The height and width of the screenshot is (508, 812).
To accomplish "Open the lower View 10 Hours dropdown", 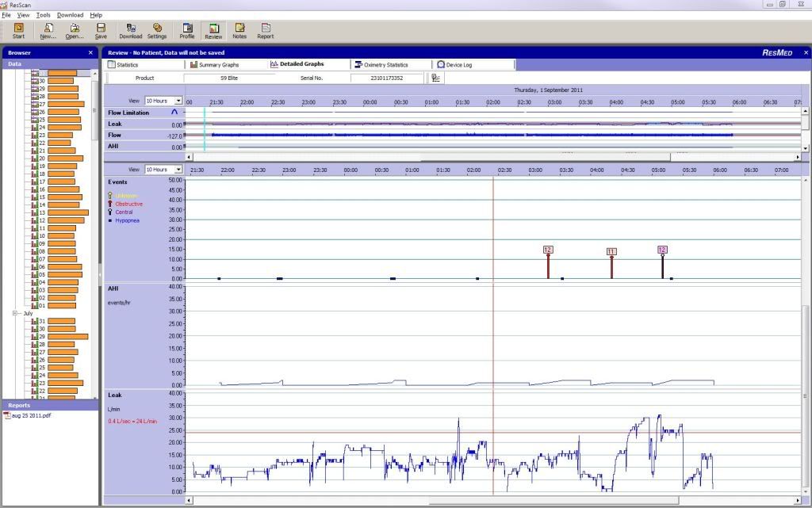I will [178, 170].
